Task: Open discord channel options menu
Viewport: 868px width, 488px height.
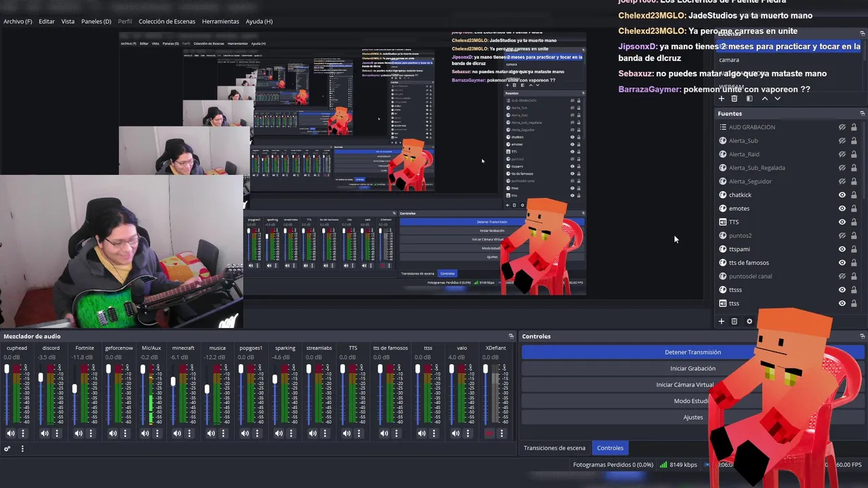Action: 56,433
